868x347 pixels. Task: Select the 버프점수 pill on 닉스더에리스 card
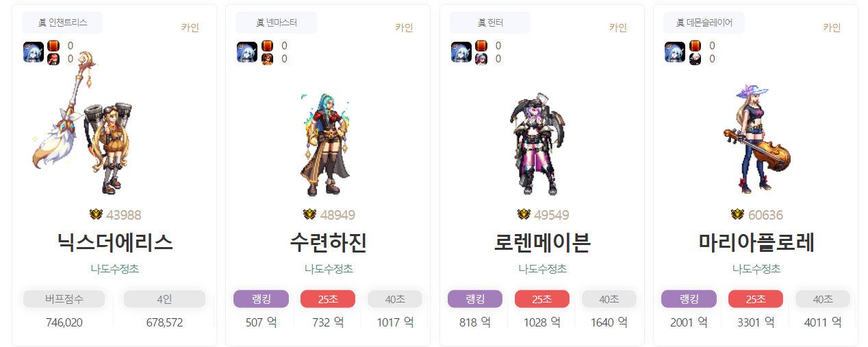click(64, 299)
